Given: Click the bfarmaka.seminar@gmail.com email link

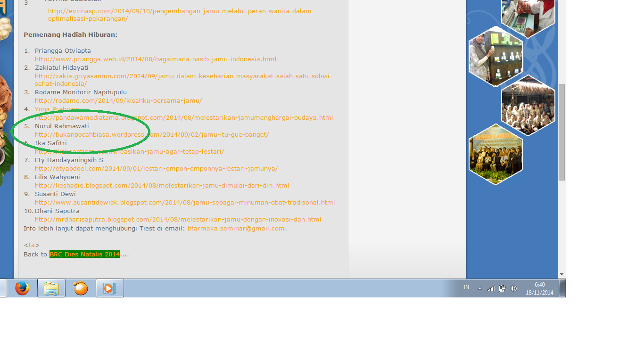Looking at the screenshot, I should coord(236,228).
